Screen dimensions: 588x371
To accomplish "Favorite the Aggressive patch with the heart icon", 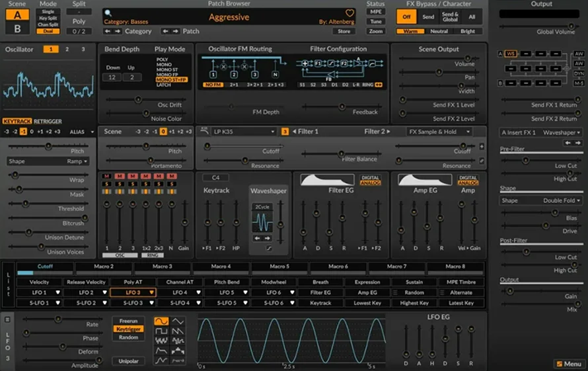I will pos(350,13).
